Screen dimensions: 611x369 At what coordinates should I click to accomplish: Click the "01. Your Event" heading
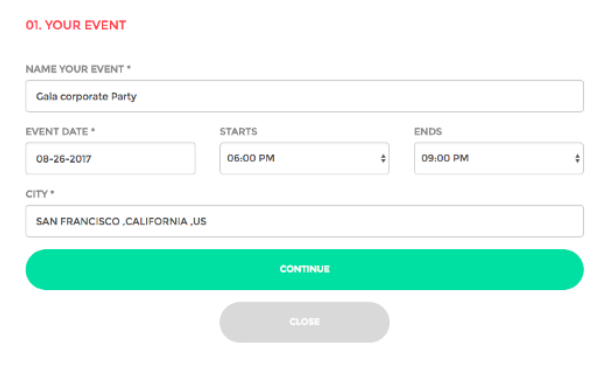[76, 25]
